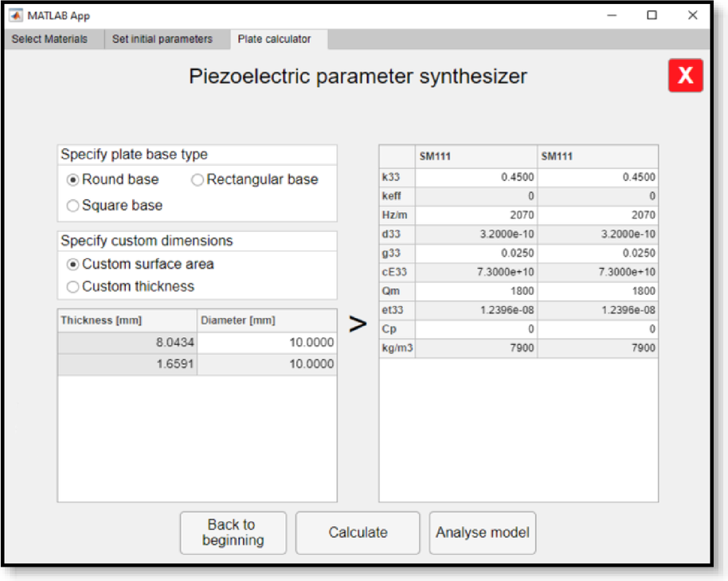This screenshot has width=728, height=581.
Task: Select the first SM111 column header
Action: pos(476,156)
